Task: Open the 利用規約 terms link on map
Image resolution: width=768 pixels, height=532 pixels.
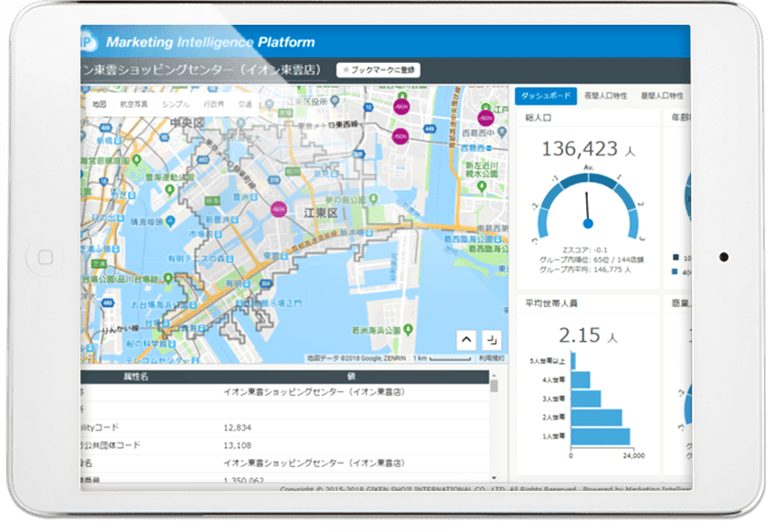Action: 491,358
